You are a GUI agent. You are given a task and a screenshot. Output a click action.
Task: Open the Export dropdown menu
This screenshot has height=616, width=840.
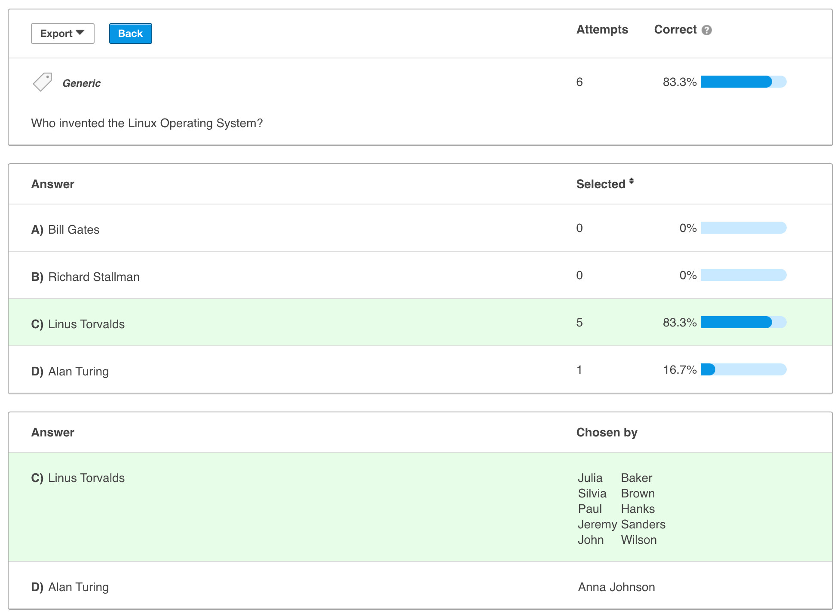pos(62,34)
